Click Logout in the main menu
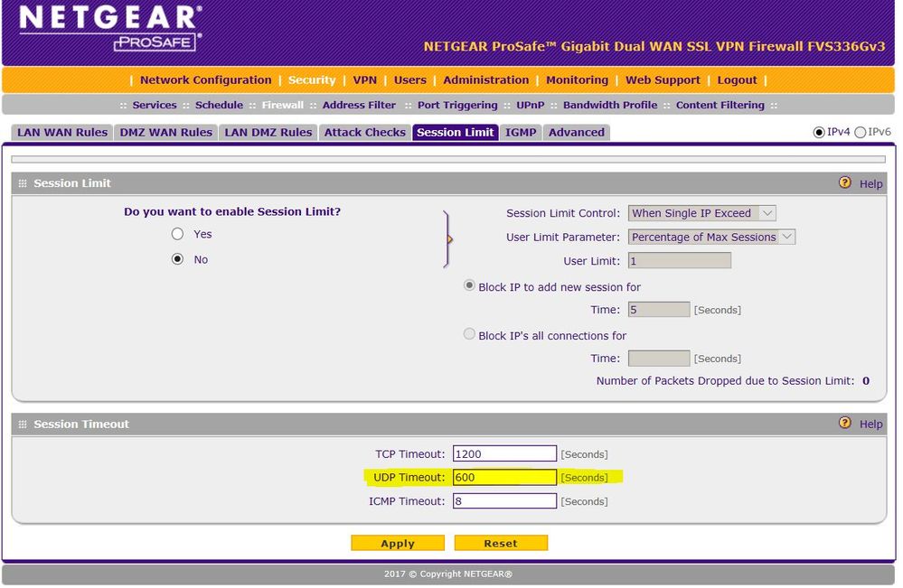The image size is (903, 588). click(738, 80)
